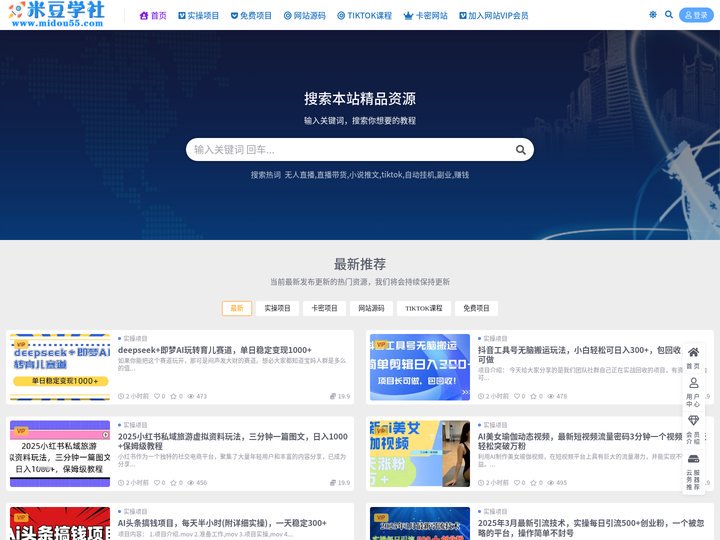Select the 最新 filter tab
The image size is (720, 540).
(x=237, y=308)
